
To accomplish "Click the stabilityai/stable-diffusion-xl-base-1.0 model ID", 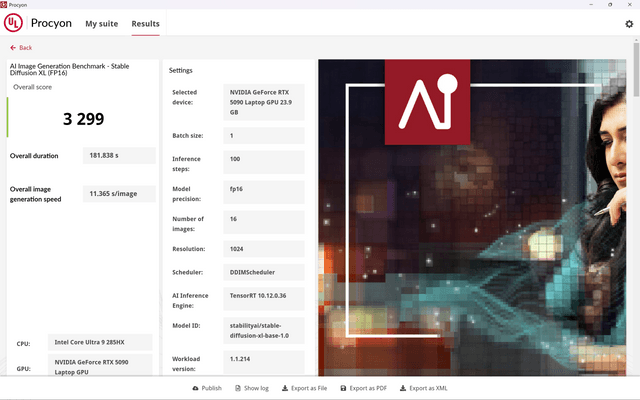I will [x=264, y=331].
